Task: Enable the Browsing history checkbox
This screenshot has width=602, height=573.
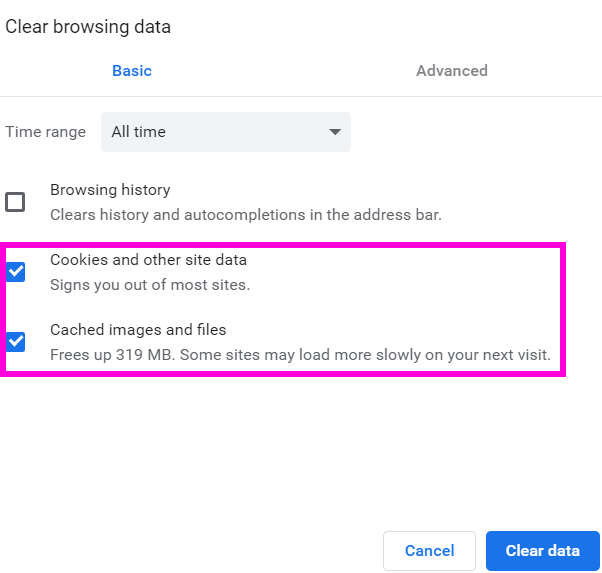Action: (15, 202)
